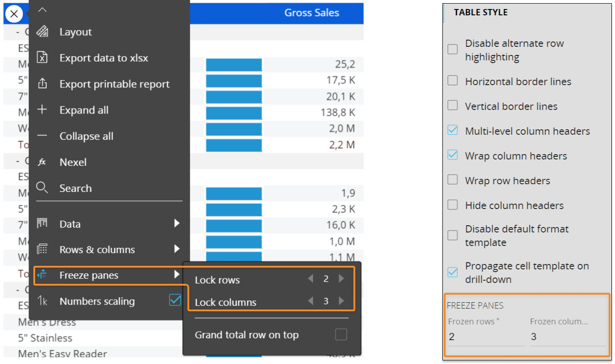Click the Expand all plus icon
Image resolution: width=615 pixels, height=364 pixels.
click(42, 110)
